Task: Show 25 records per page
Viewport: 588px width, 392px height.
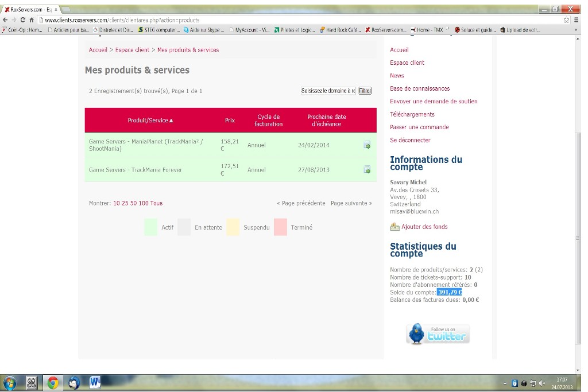Action: [125, 203]
